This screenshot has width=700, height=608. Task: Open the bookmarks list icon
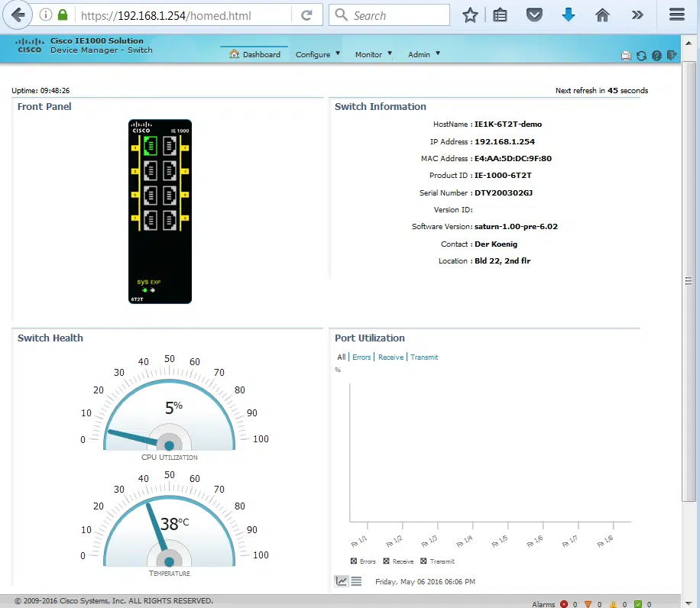[x=500, y=15]
